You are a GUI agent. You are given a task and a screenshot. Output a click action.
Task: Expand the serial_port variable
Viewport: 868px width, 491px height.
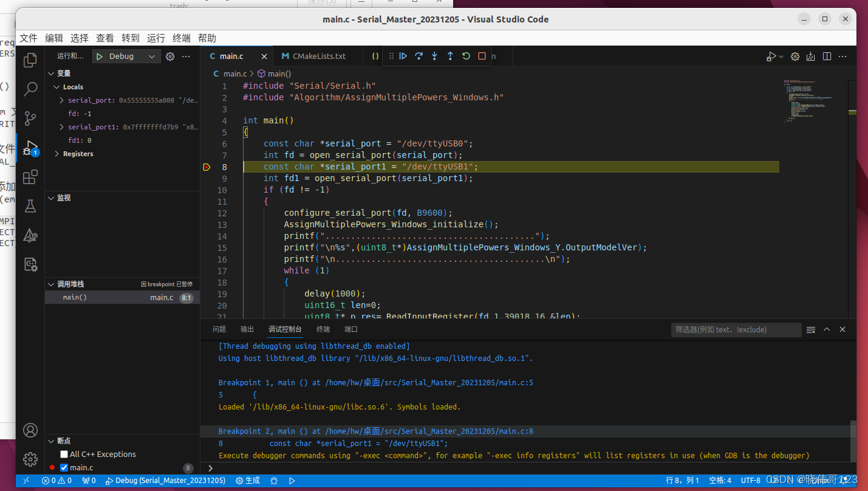[62, 100]
